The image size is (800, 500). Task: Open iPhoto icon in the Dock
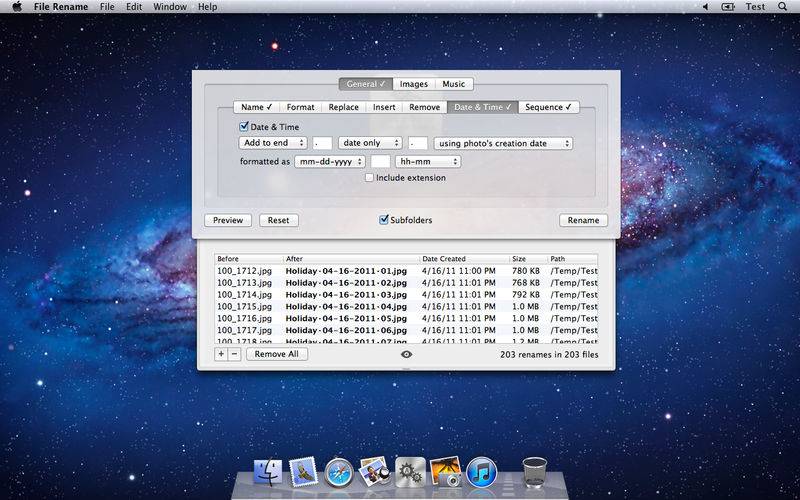(374, 471)
